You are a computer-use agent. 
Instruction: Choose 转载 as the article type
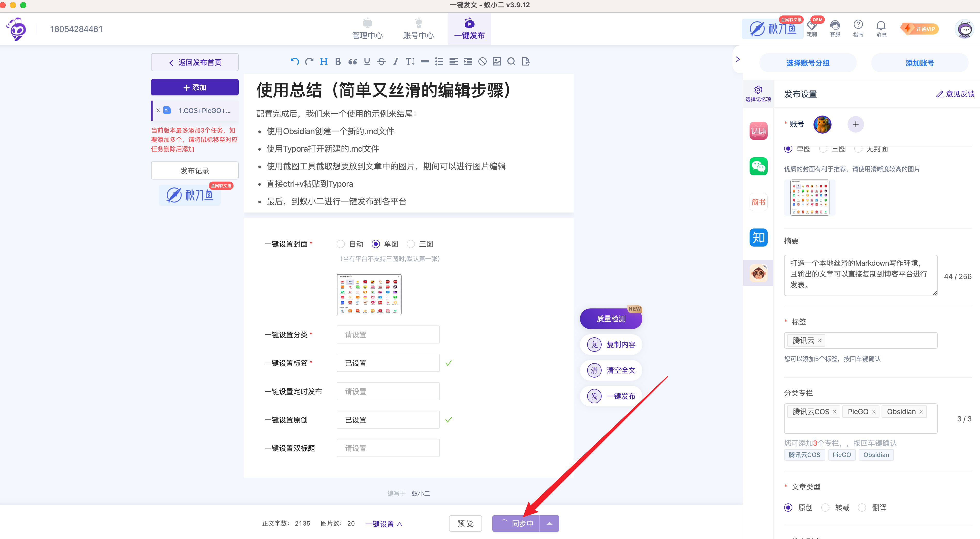[826, 507]
